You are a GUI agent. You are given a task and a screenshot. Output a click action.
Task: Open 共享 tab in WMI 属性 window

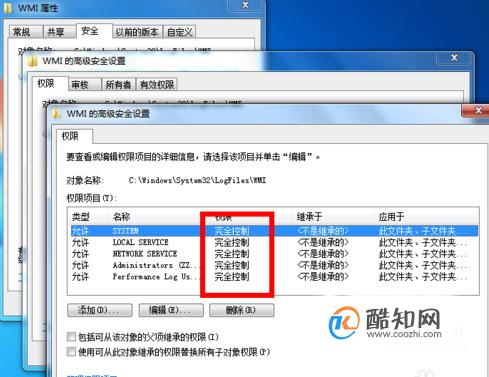coord(59,32)
